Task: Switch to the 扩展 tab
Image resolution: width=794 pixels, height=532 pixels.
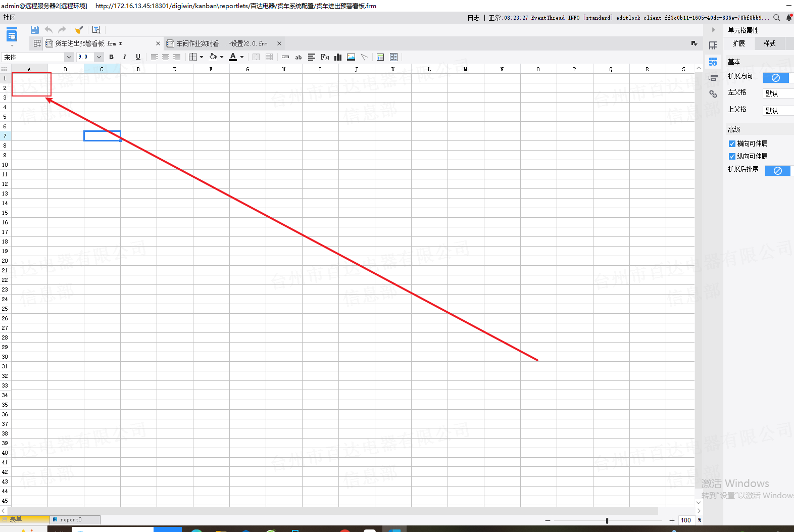Action: tap(739, 44)
